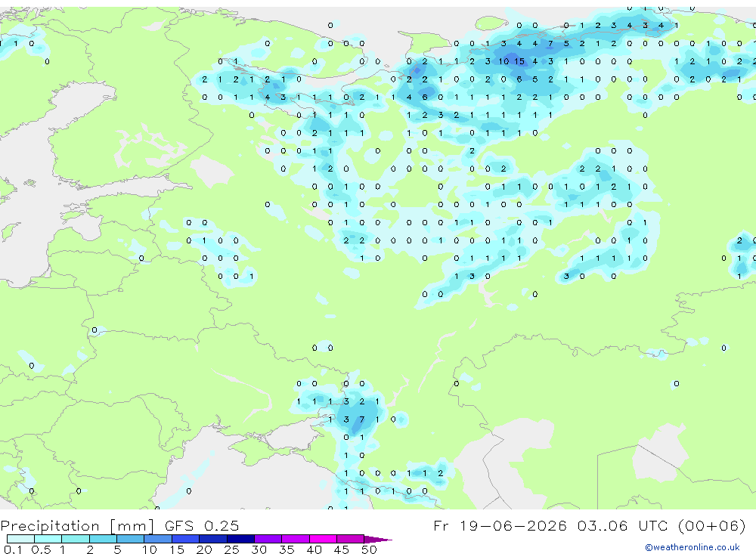
Task: Click the '03..06 UTC (00+06)' forecast time
Action: point(661,525)
